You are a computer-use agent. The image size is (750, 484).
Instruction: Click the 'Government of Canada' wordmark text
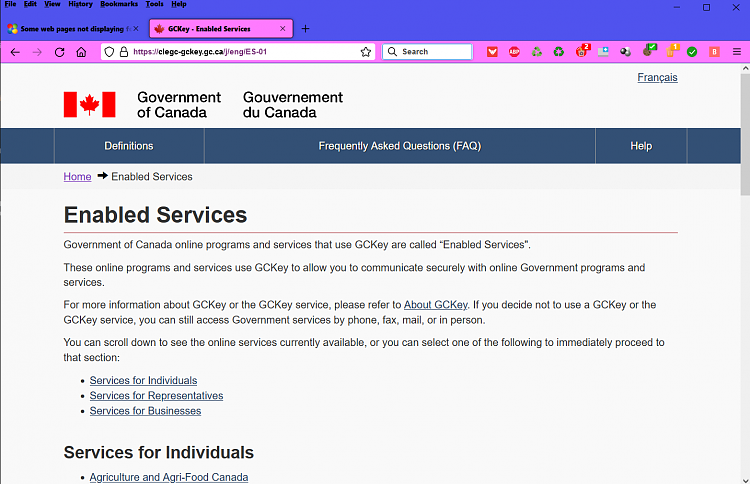point(179,105)
